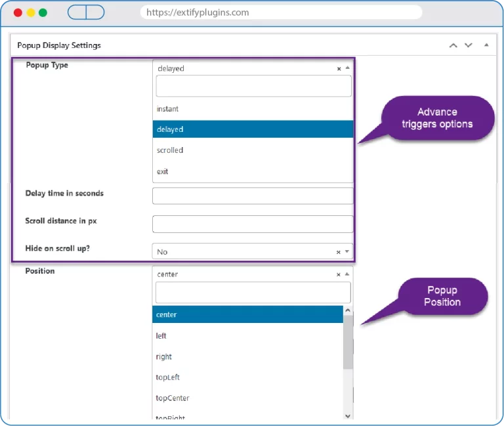Click the 'Scroll distance in px' label
Viewport: 504px width, 426px height.
pos(61,221)
